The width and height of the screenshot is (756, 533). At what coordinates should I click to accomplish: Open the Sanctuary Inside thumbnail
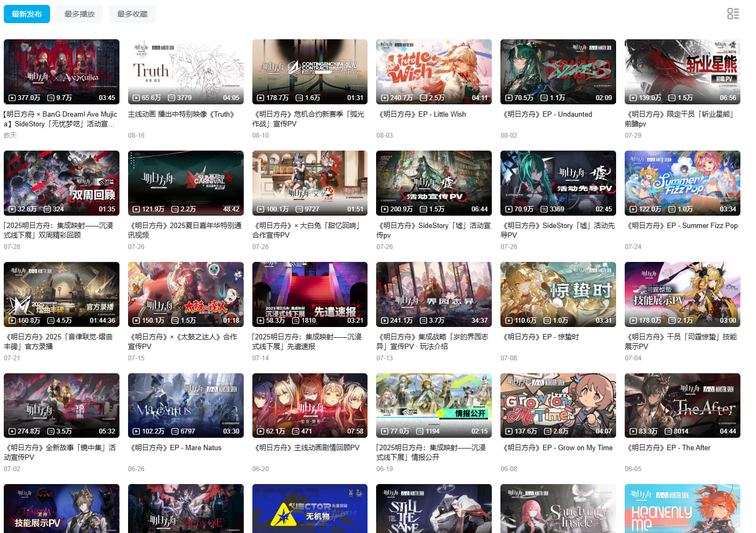point(558,509)
